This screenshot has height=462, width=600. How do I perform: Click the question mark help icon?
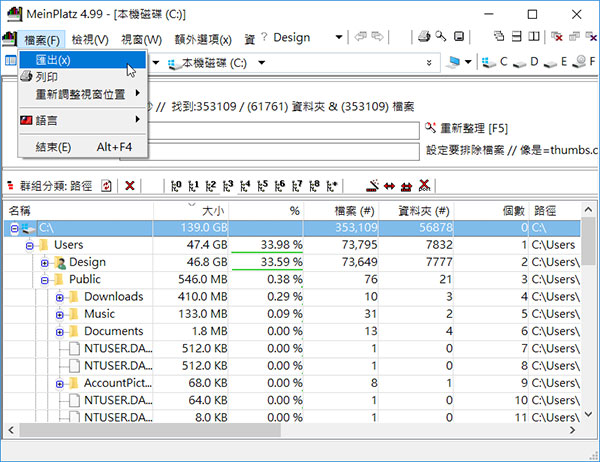click(264, 37)
